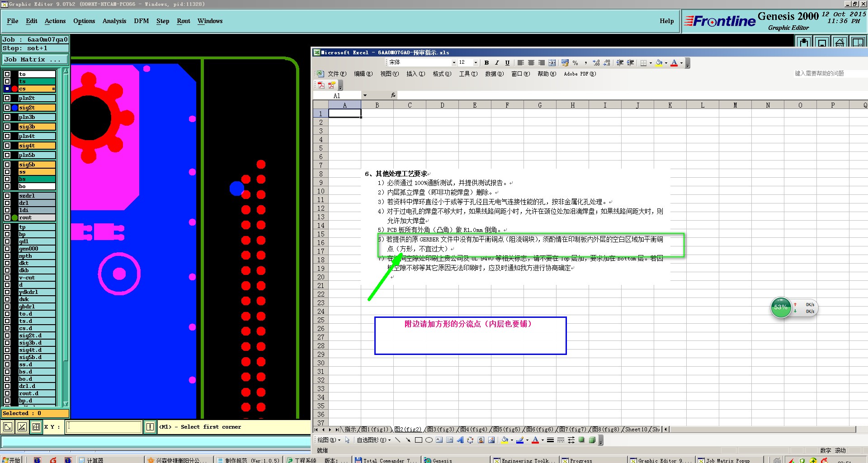Click the Increase Indent icon
This screenshot has width=868, height=463.
[631, 63]
